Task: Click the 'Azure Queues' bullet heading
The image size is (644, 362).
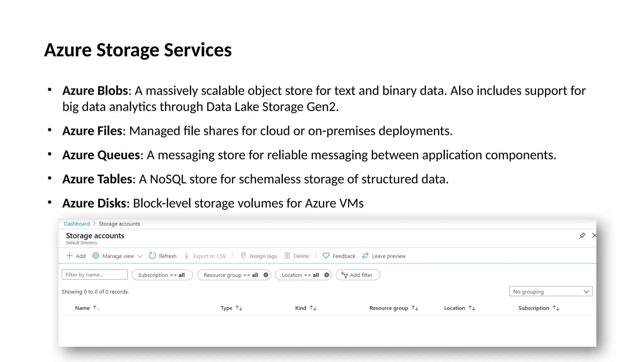Action: pyautogui.click(x=101, y=155)
